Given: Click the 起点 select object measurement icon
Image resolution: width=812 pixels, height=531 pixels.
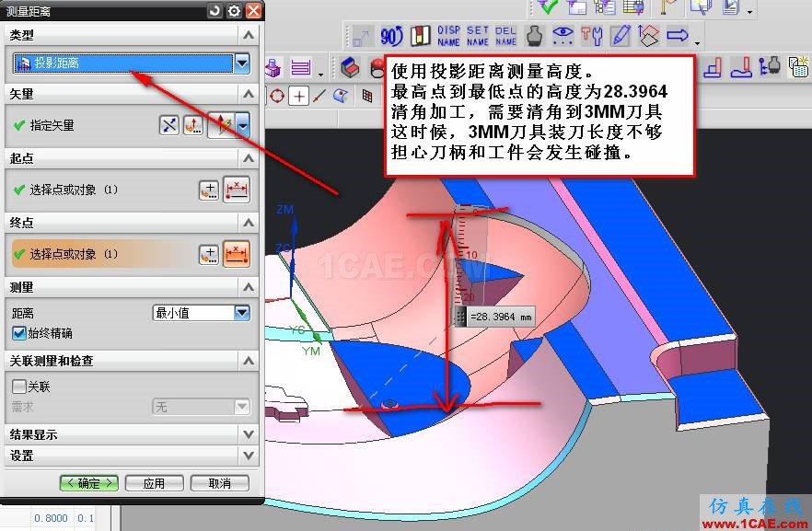Looking at the screenshot, I should (237, 190).
